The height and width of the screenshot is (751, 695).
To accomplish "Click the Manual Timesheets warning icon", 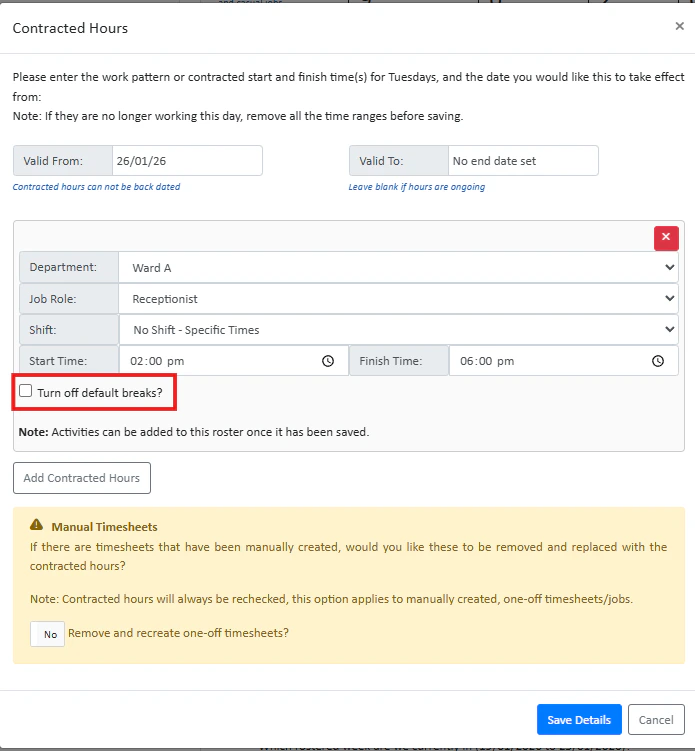I will point(36,525).
